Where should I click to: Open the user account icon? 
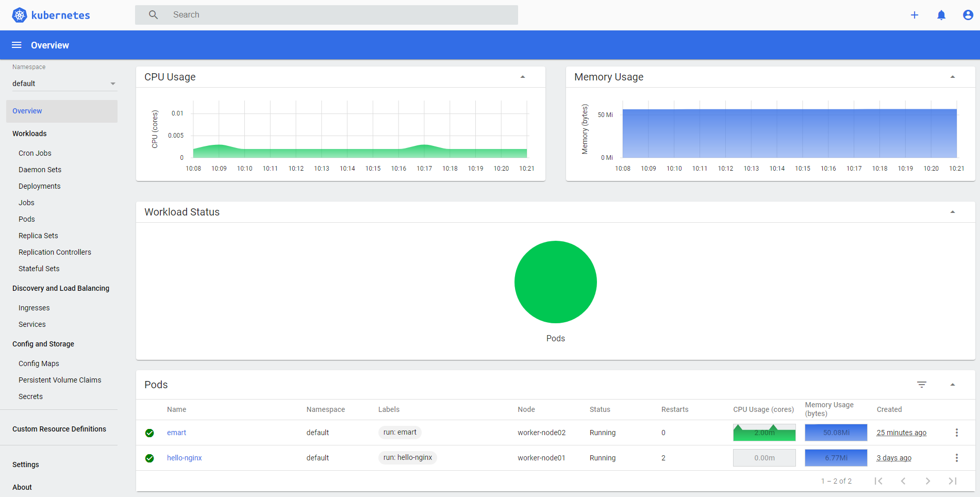point(968,15)
